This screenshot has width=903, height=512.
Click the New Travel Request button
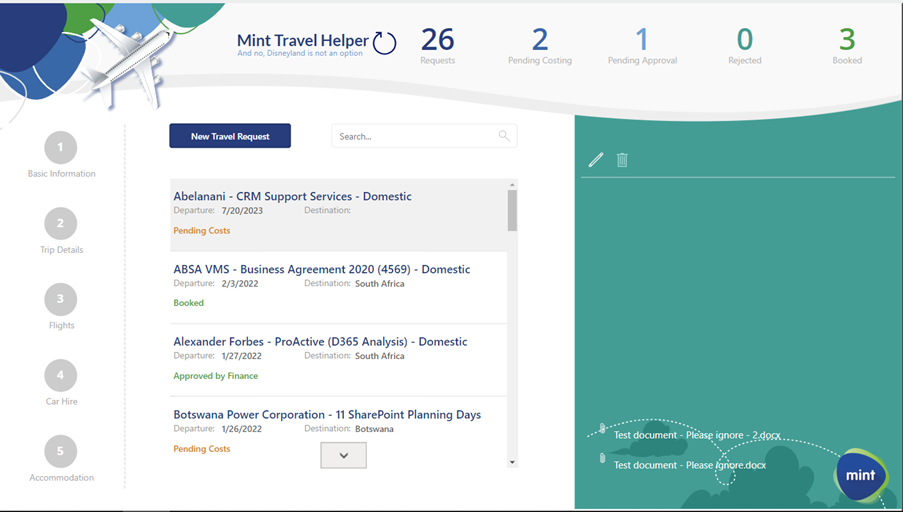coord(230,136)
